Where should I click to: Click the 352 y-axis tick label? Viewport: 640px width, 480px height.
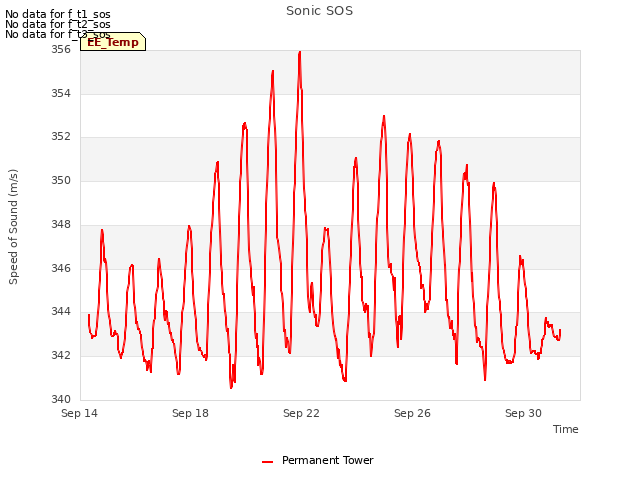tap(61, 136)
